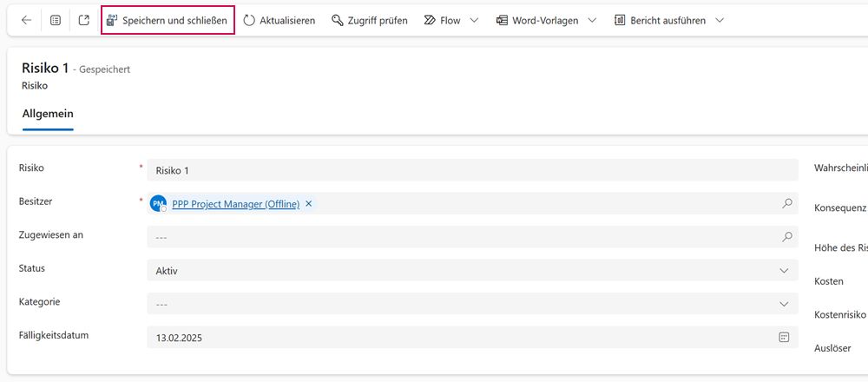868x382 pixels.
Task: Open record in new window icon
Action: 83,20
